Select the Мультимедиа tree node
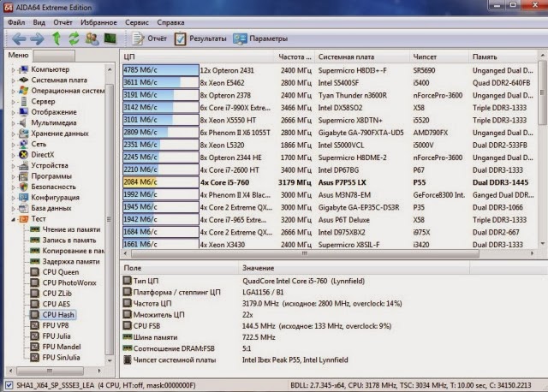The image size is (548, 392). click(54, 122)
